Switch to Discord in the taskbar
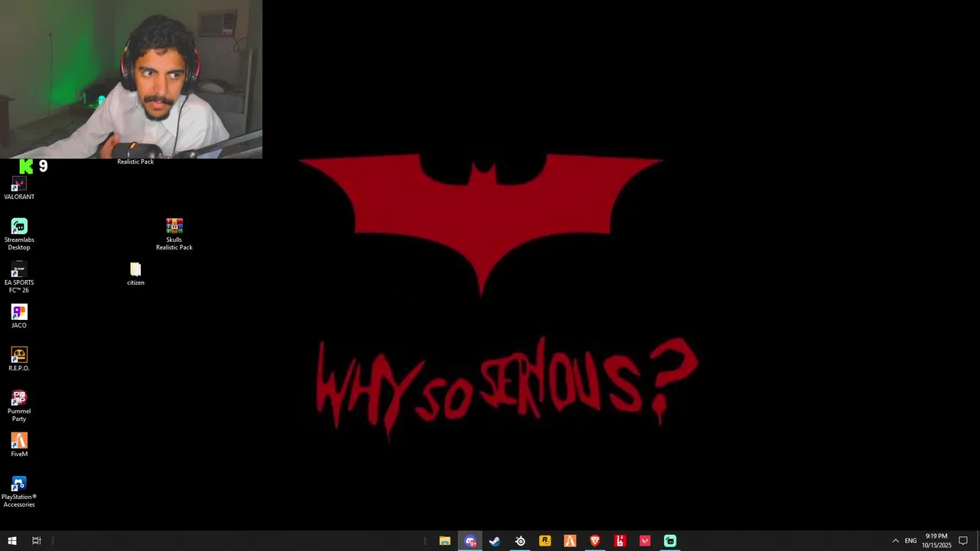Viewport: 980px width, 551px height. coord(470,541)
